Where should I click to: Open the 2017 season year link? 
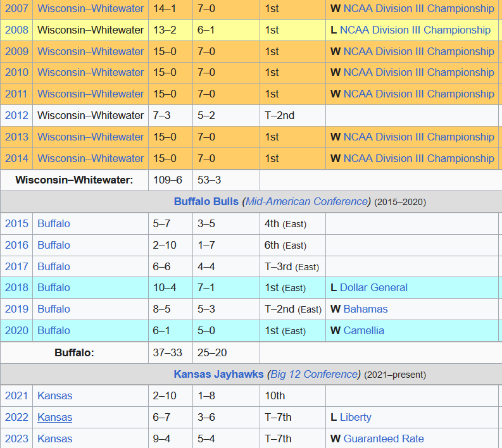[16, 266]
